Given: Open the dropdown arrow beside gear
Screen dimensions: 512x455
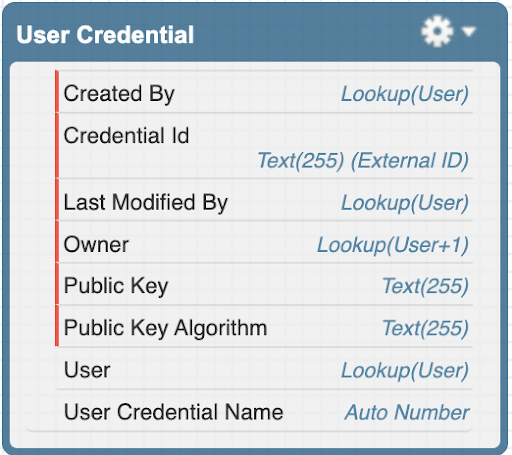Looking at the screenshot, I should [469, 32].
